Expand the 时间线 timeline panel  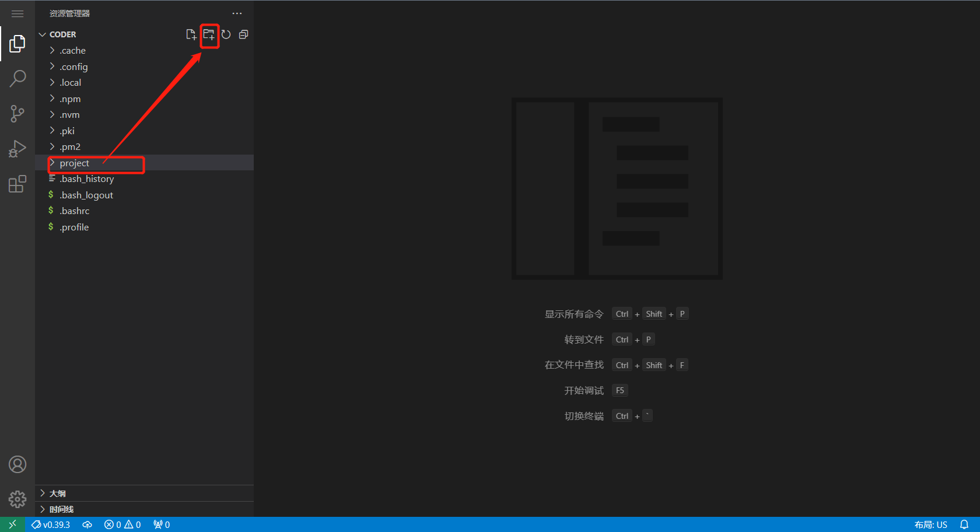coord(61,509)
